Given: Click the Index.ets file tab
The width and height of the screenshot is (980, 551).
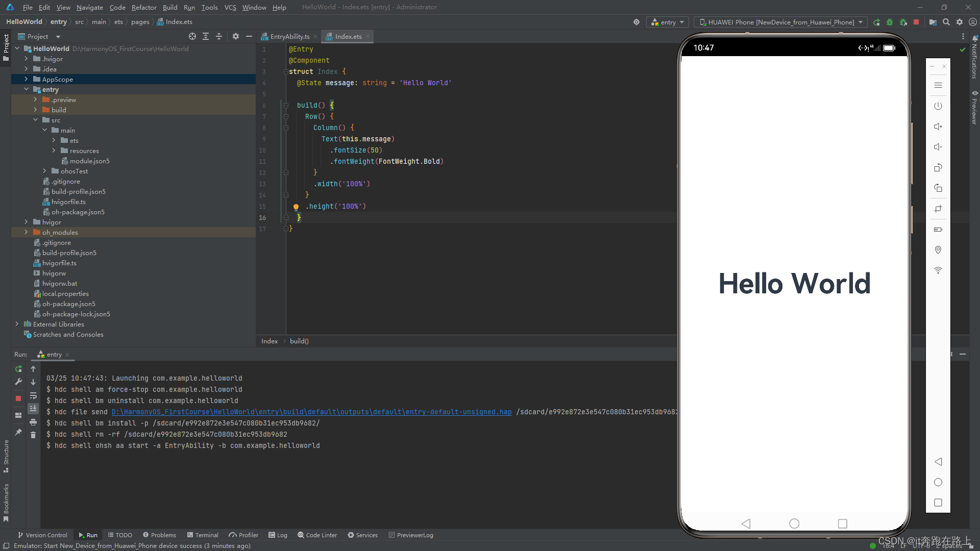Looking at the screenshot, I should (x=346, y=36).
